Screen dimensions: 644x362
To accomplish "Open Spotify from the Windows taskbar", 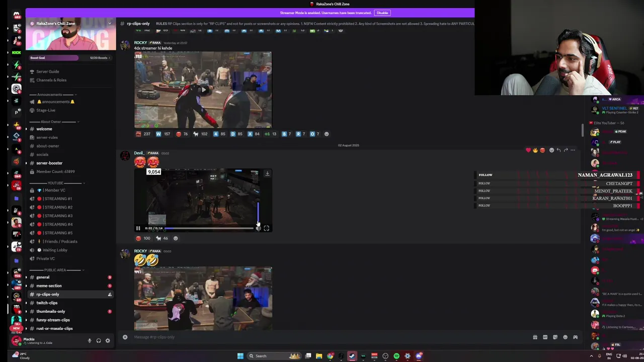I will point(396,356).
